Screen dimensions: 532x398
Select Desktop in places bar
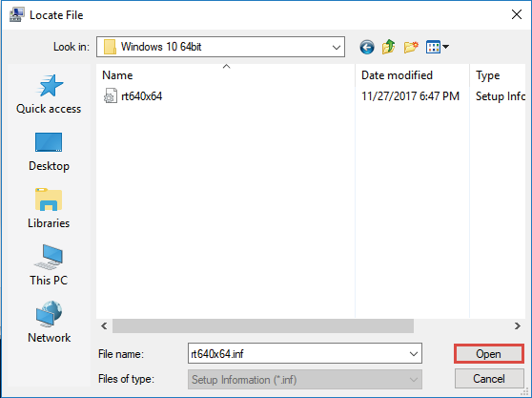(x=49, y=152)
